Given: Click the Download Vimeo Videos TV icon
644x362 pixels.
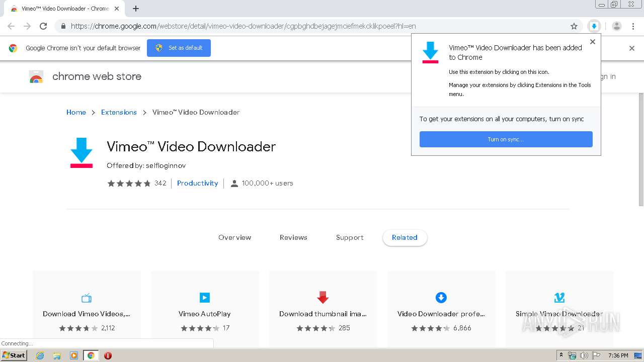Looking at the screenshot, I should (x=87, y=298).
